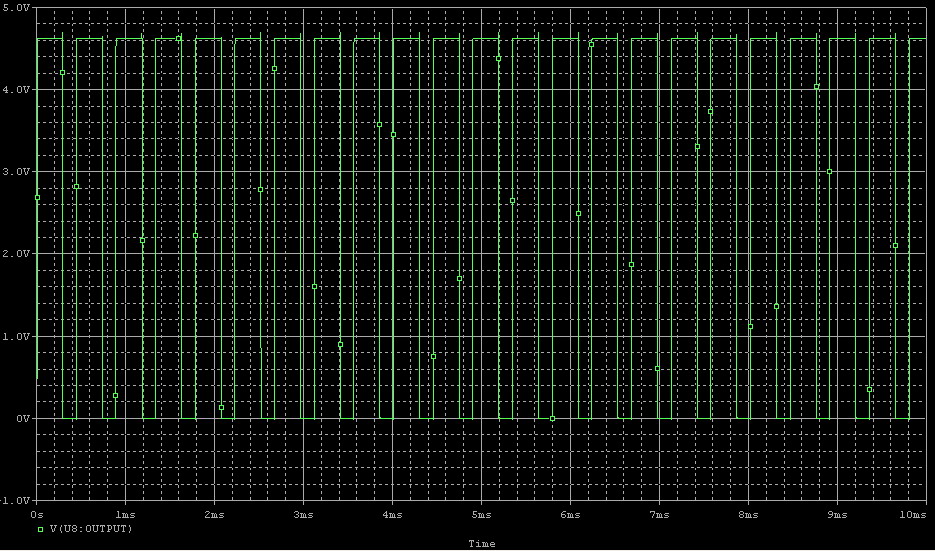Select the 2.0V Y-axis label
Viewport: 935px width, 551px height.
click(16, 254)
